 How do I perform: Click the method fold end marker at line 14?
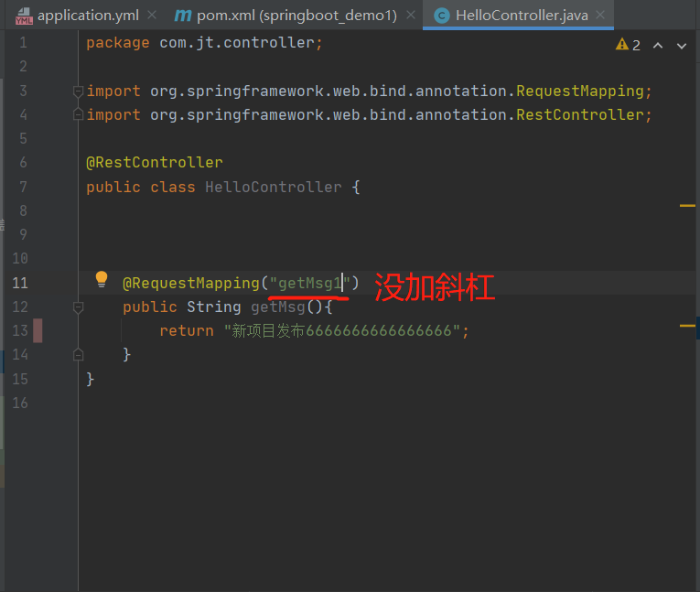tap(78, 354)
